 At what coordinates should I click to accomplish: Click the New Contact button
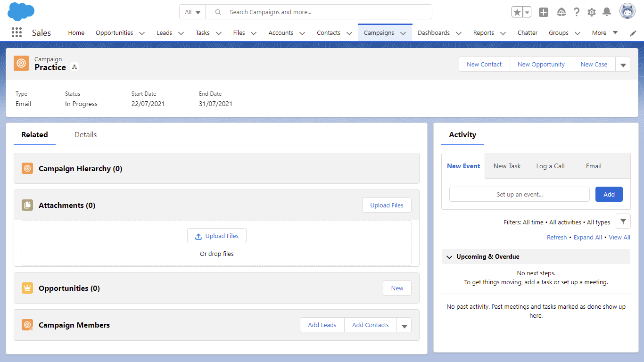484,65
